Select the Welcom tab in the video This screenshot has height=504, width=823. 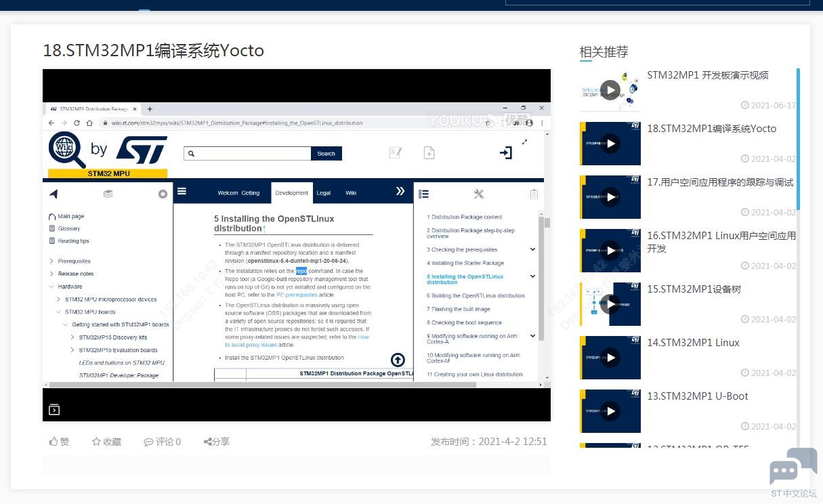click(x=228, y=193)
